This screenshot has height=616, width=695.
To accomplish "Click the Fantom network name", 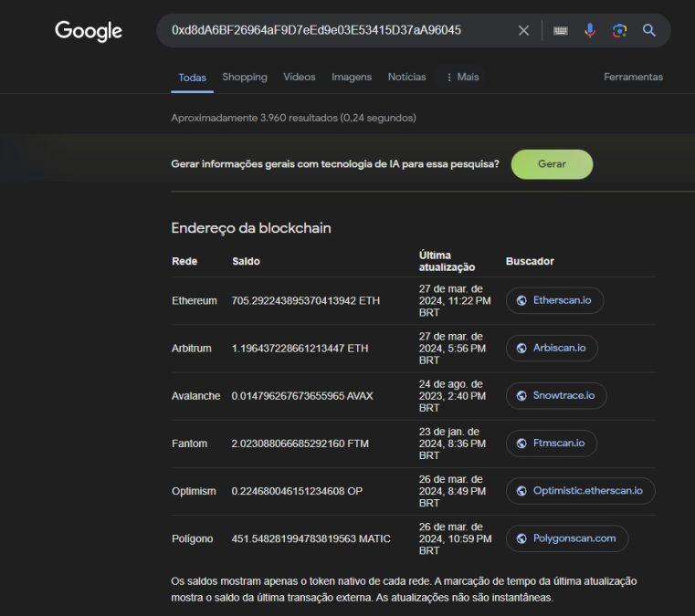I will tap(189, 444).
